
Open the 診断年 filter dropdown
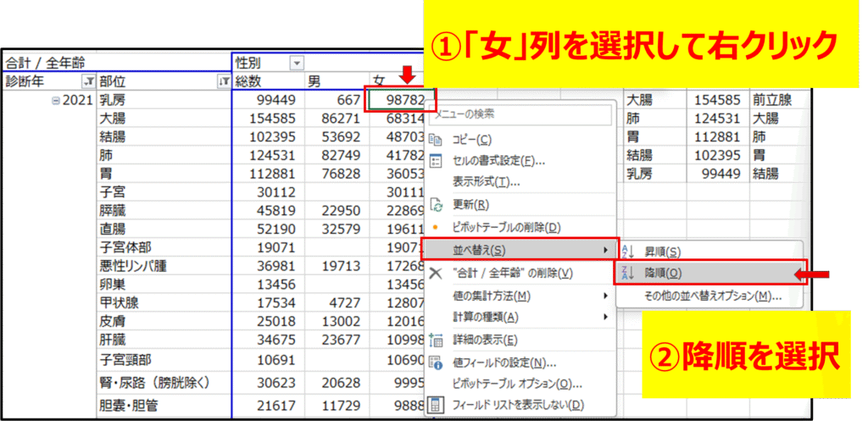pos(86,81)
